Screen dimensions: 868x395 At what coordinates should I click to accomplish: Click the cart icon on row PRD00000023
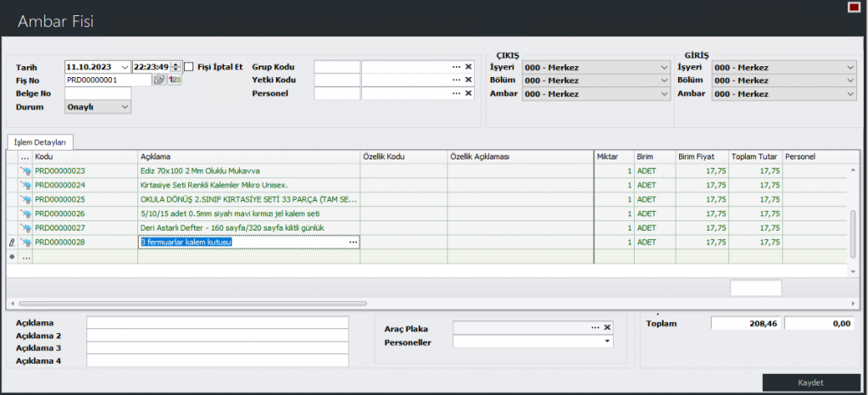tap(25, 171)
